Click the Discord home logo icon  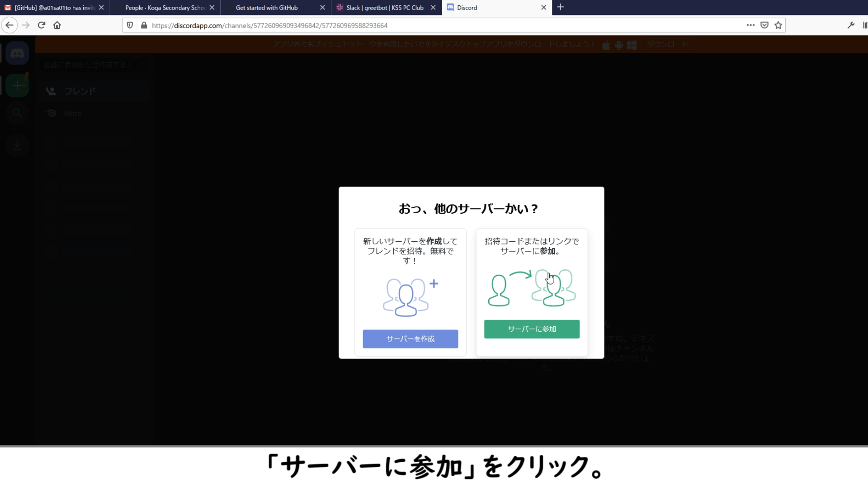[x=17, y=54]
